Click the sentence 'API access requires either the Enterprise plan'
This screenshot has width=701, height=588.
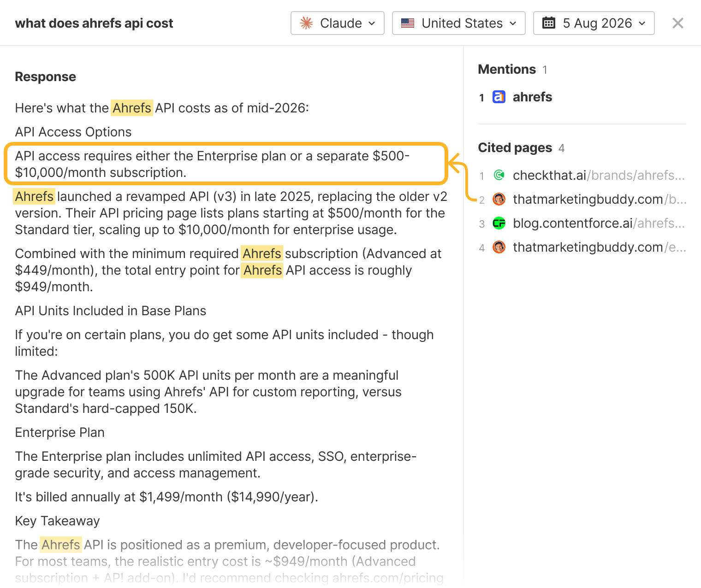212,164
